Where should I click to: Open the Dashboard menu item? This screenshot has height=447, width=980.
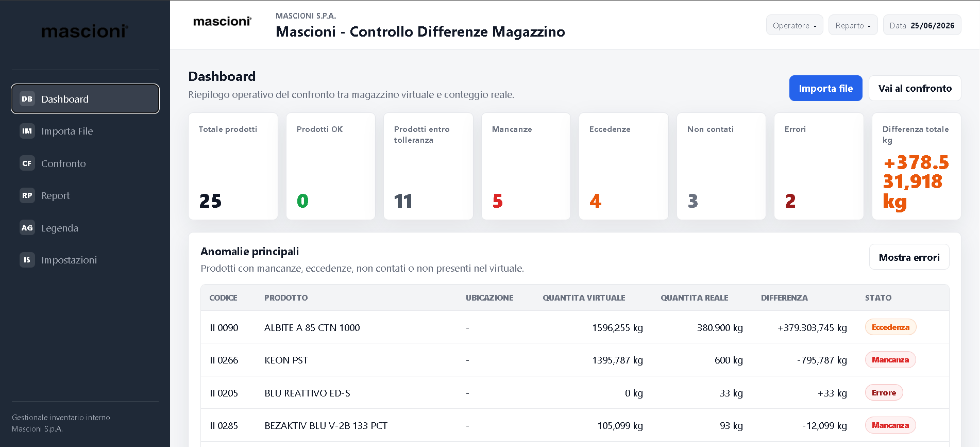85,99
